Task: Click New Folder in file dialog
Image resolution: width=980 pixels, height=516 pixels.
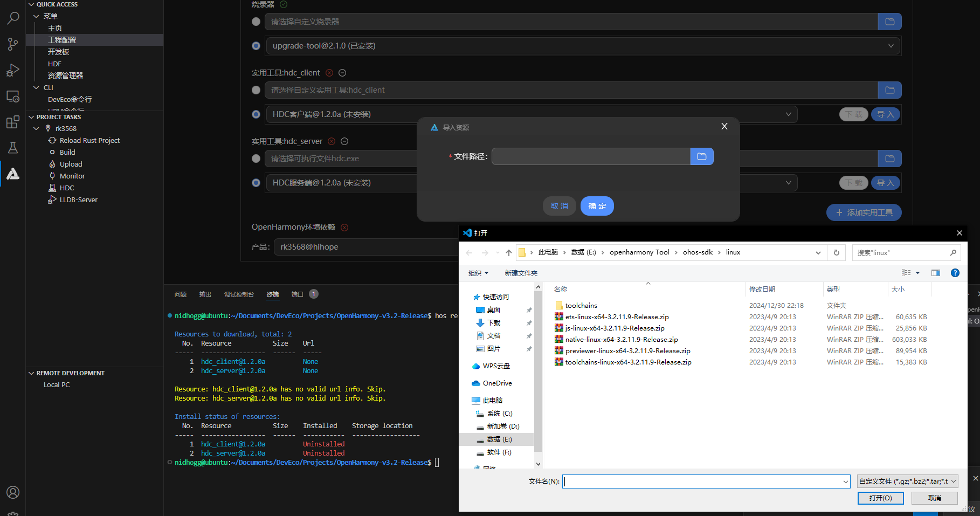Action: click(x=521, y=273)
